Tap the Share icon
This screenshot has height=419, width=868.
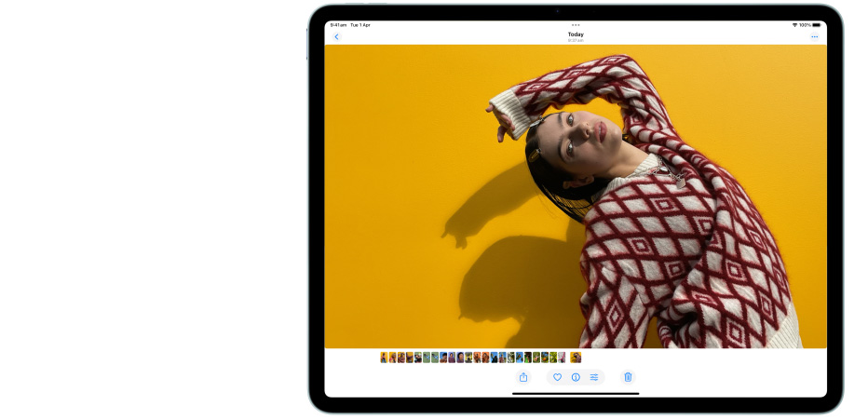(523, 377)
